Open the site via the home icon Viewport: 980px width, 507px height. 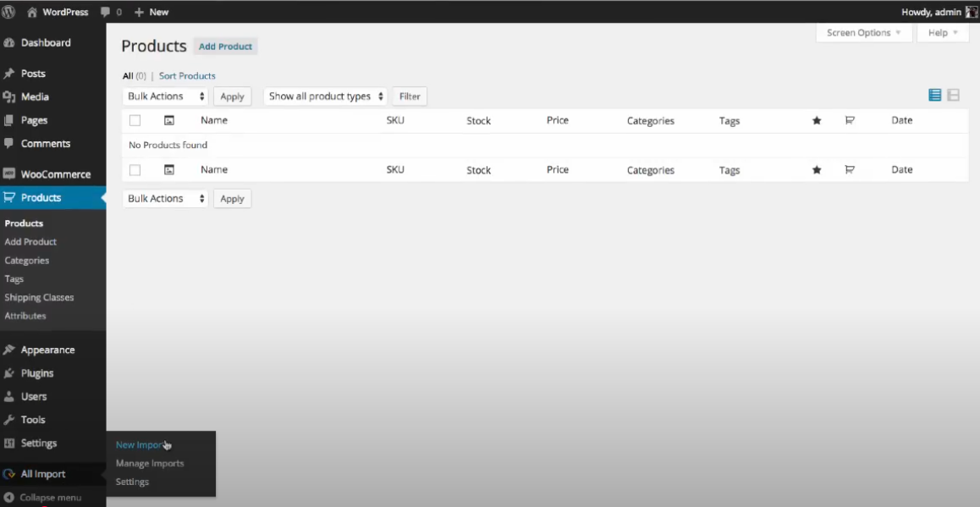point(32,12)
